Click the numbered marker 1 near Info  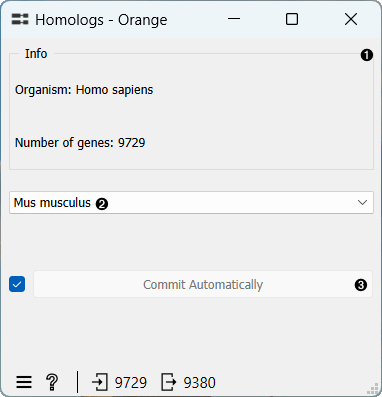[x=367, y=55]
